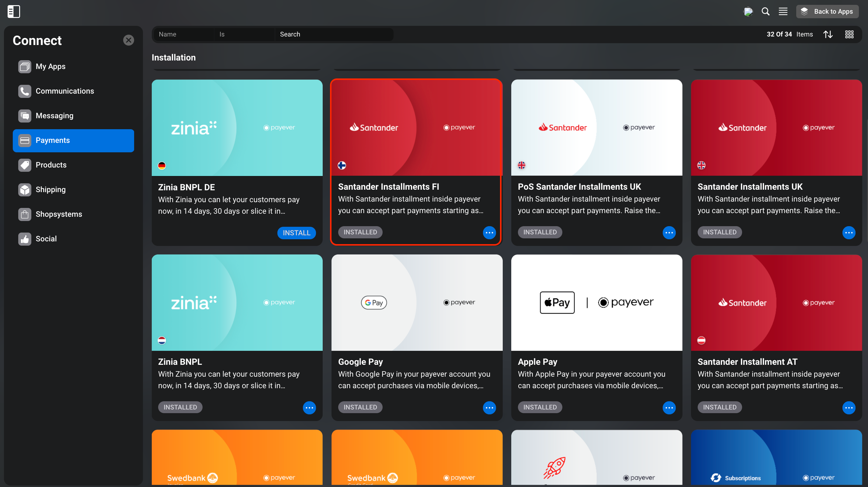Click the Installation section heading
Viewport: 868px width, 487px height.
click(174, 57)
